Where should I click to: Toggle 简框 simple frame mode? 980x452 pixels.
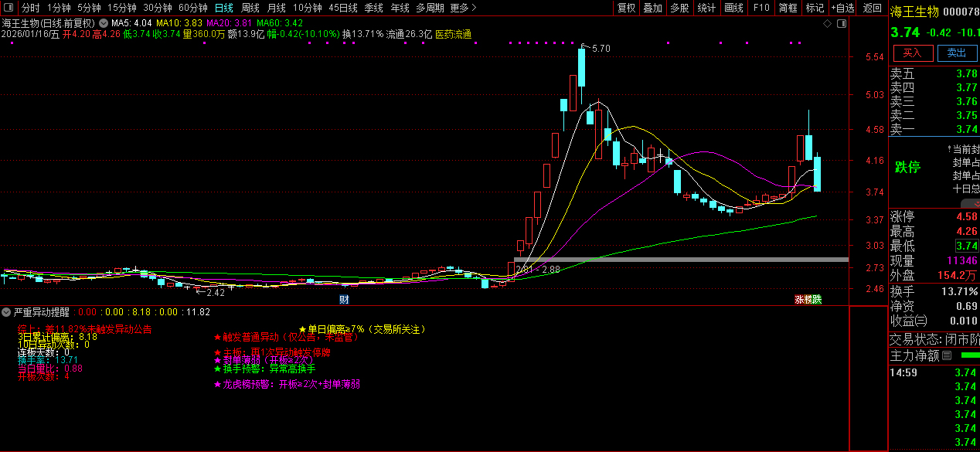point(788,8)
